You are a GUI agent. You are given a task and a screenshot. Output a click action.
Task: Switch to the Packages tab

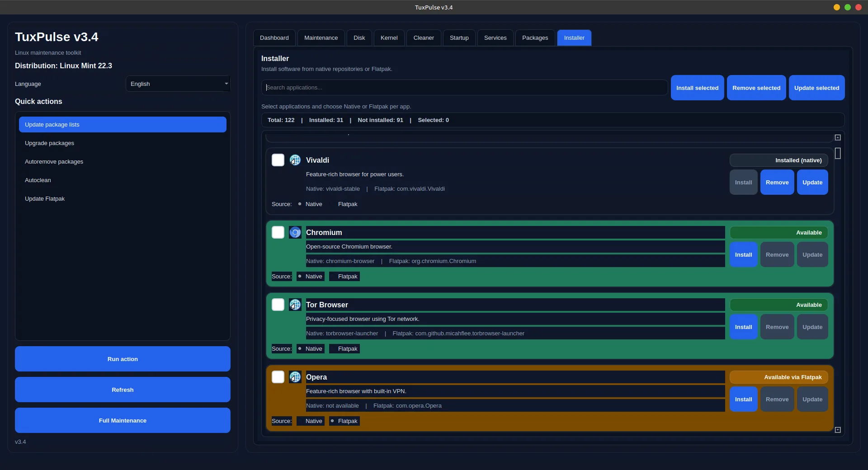coord(535,38)
